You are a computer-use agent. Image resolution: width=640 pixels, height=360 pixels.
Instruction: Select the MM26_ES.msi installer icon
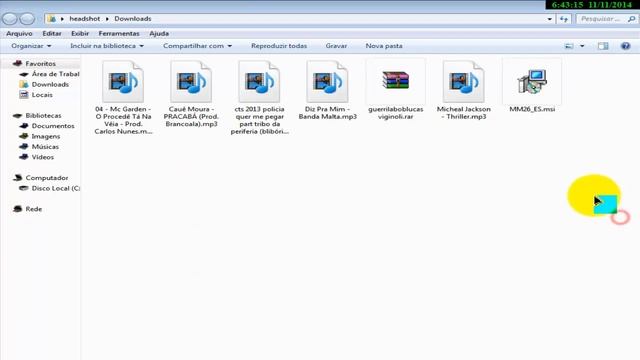(532, 82)
